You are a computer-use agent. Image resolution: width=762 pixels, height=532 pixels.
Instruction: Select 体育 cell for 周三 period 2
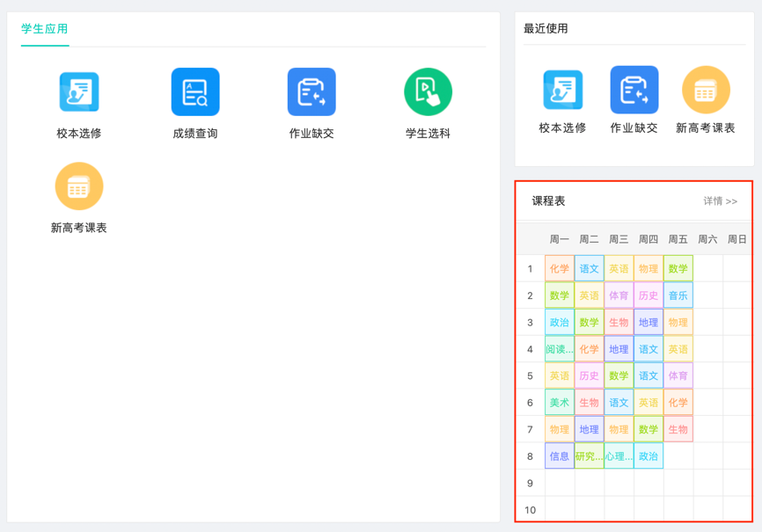tap(619, 295)
